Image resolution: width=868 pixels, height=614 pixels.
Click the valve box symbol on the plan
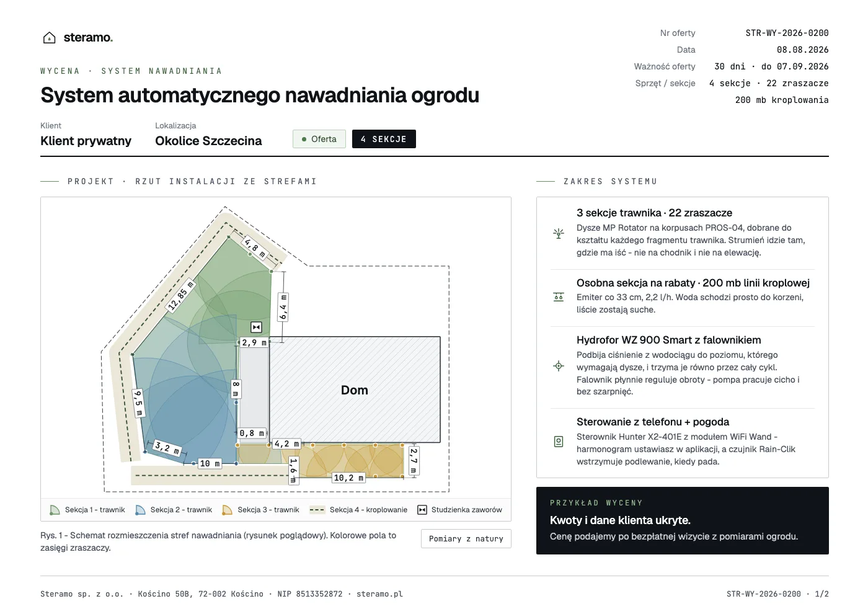[x=256, y=327]
